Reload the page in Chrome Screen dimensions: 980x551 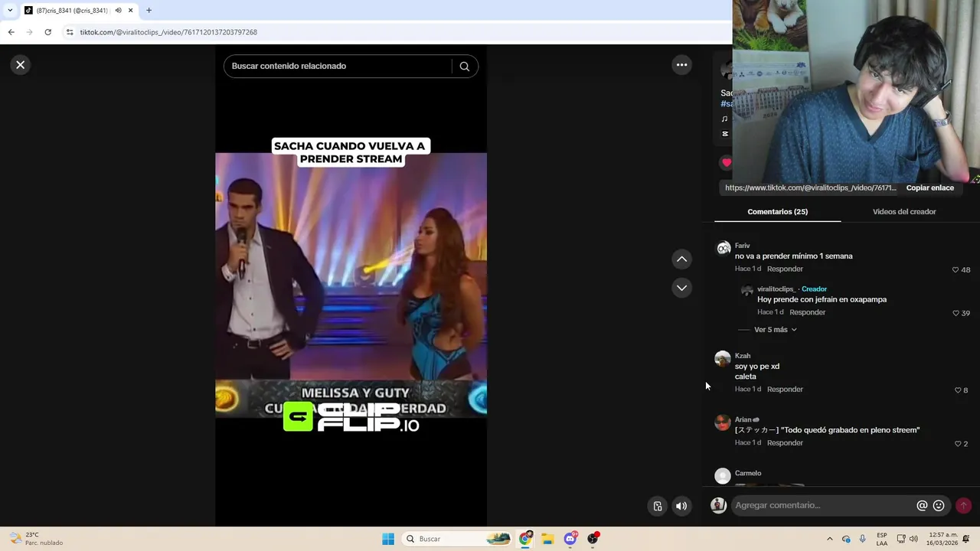[x=47, y=32]
